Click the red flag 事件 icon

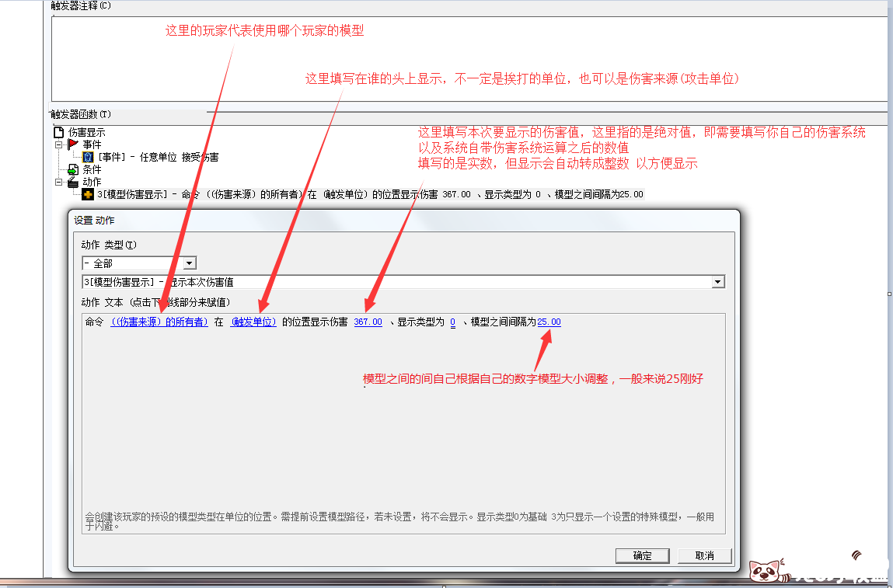pyautogui.click(x=73, y=144)
